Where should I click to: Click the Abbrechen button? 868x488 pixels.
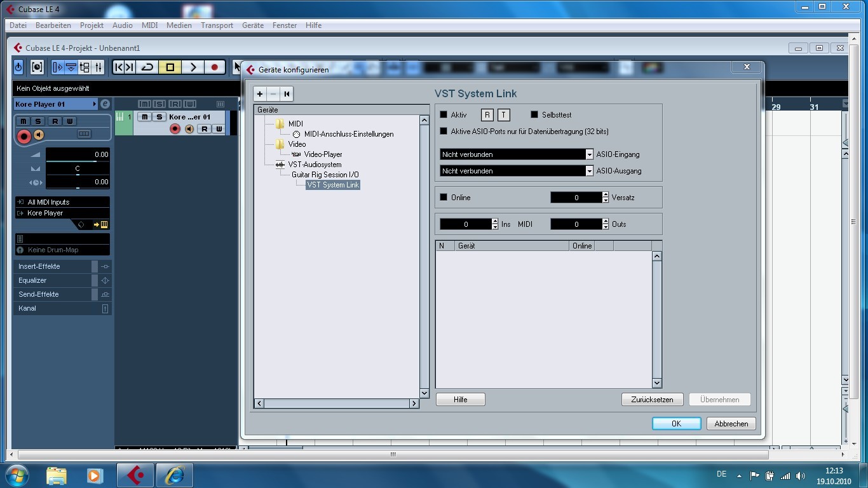pos(731,424)
